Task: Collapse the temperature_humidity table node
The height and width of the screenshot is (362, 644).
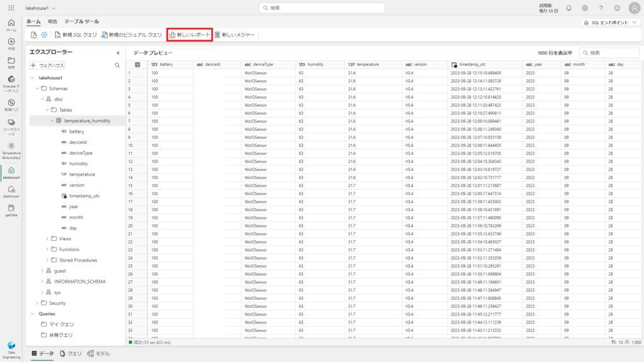Action: 52,121
